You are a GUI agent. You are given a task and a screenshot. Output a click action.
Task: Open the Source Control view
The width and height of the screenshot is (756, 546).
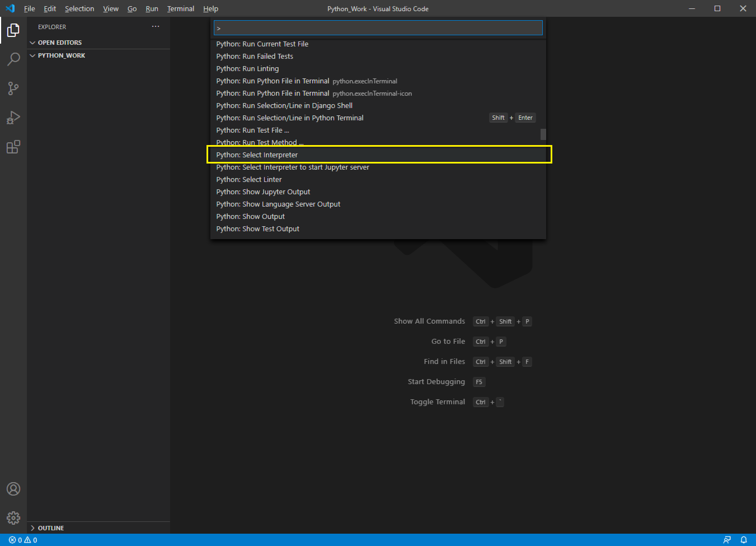click(x=13, y=88)
